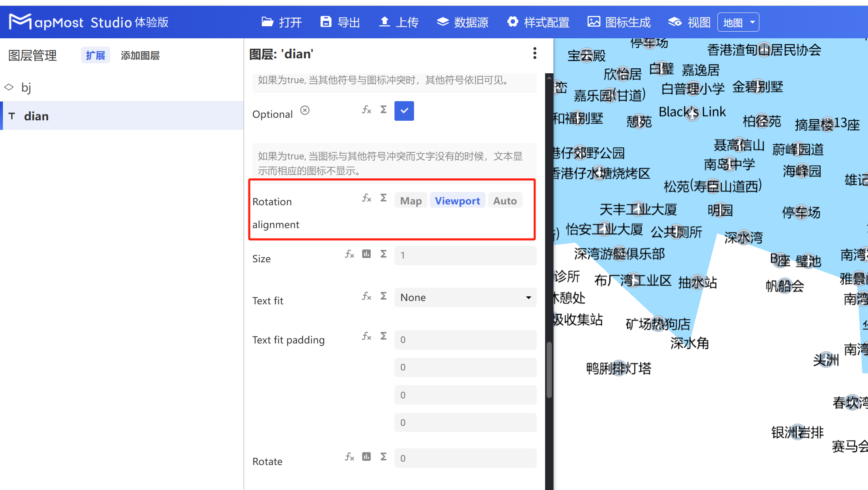
Task: Open the Text fit None dropdown
Action: 465,297
